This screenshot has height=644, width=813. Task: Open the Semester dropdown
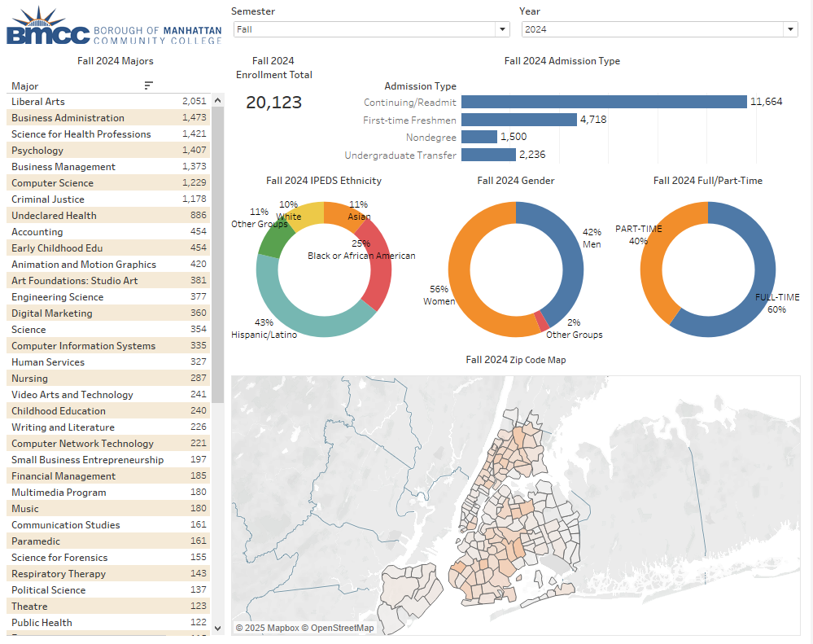click(370, 29)
